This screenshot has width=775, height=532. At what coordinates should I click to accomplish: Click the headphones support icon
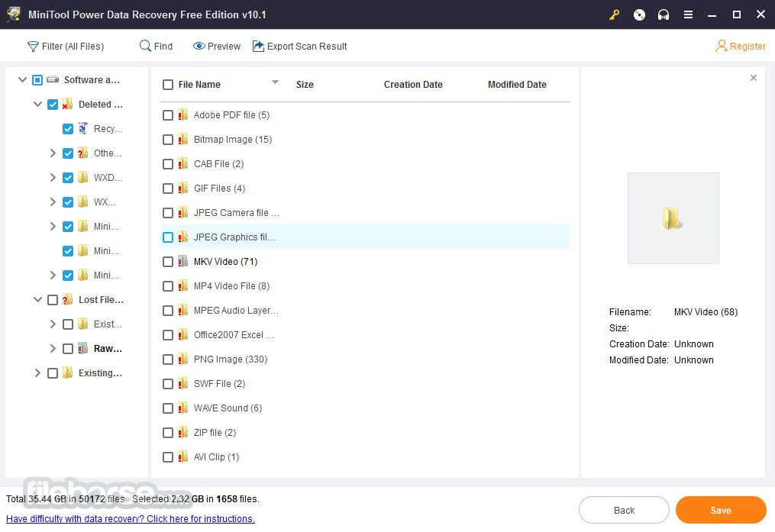[664, 15]
